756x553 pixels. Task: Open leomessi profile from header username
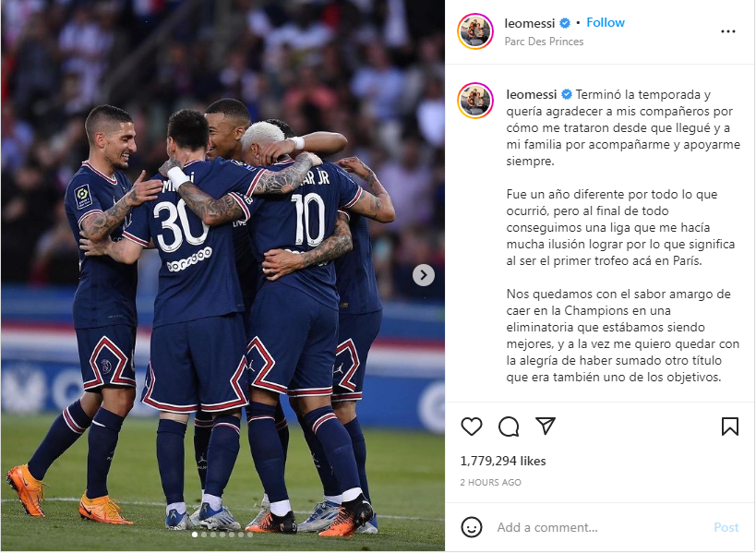[x=530, y=23]
